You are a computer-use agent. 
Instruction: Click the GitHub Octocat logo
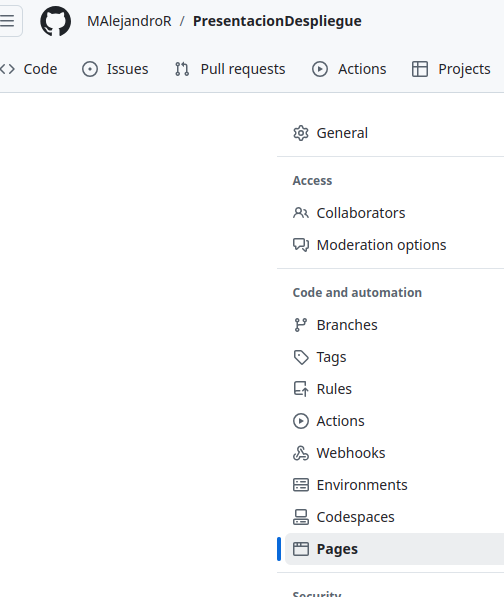[x=56, y=21]
